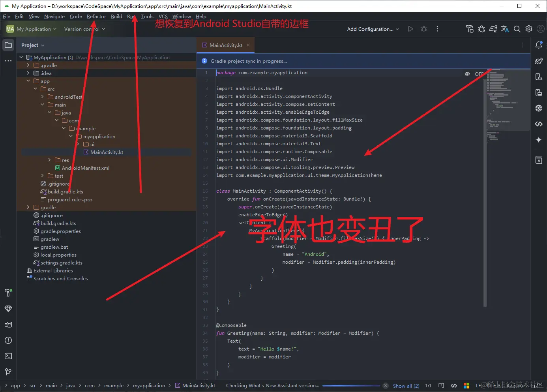Collapse the MyApplication root node
This screenshot has height=392, width=547.
[x=21, y=57]
